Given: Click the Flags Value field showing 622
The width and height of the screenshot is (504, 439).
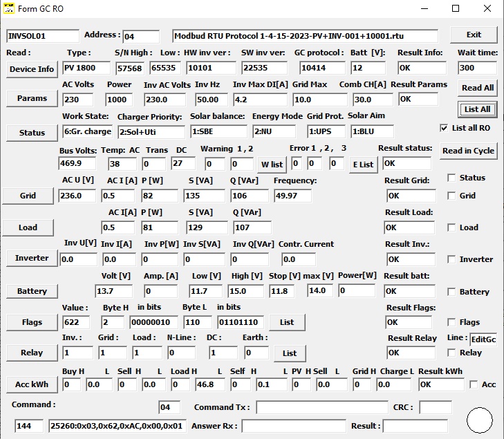Looking at the screenshot, I should coord(76,322).
